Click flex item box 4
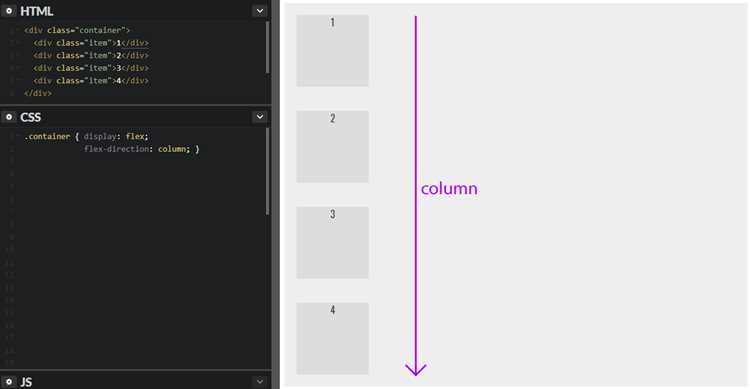 click(332, 338)
